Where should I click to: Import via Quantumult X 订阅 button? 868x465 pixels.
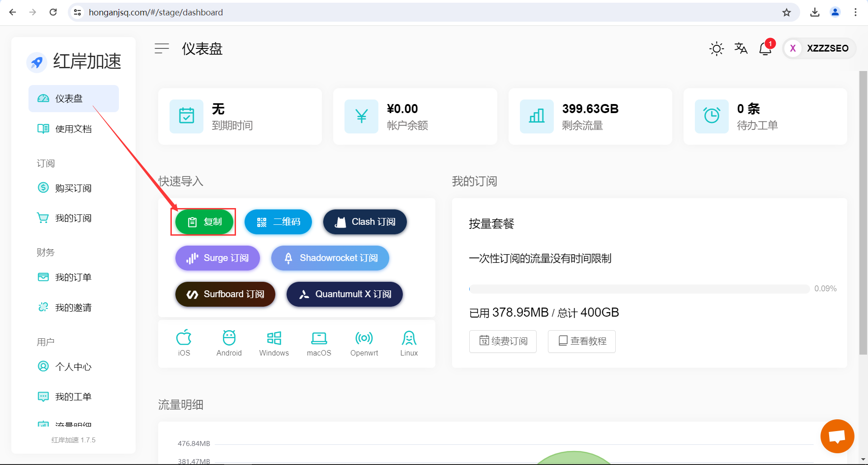344,294
